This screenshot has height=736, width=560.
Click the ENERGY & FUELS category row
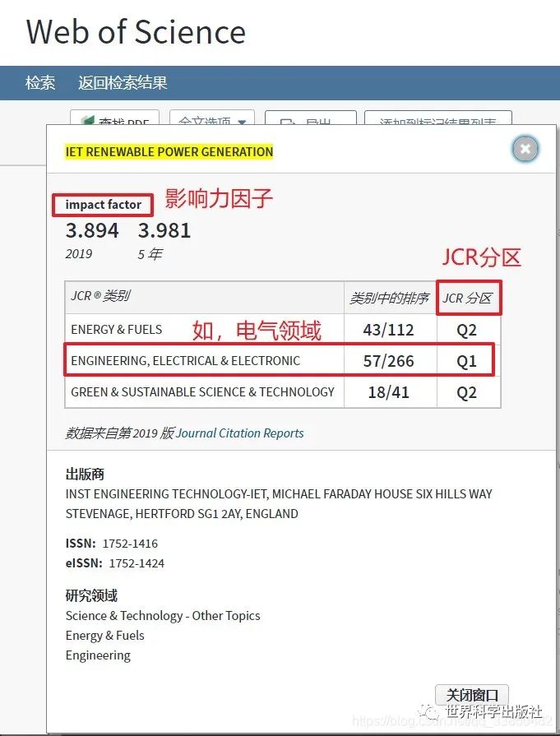(283, 330)
